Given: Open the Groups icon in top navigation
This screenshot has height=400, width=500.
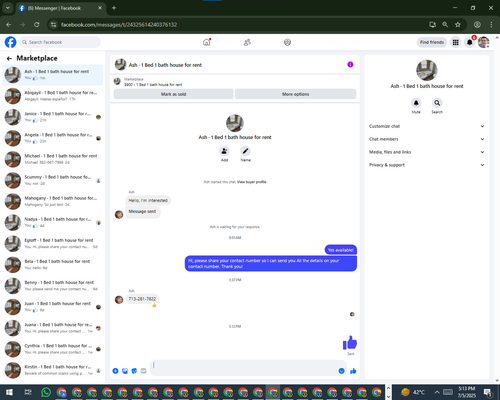Looking at the screenshot, I should (x=287, y=42).
